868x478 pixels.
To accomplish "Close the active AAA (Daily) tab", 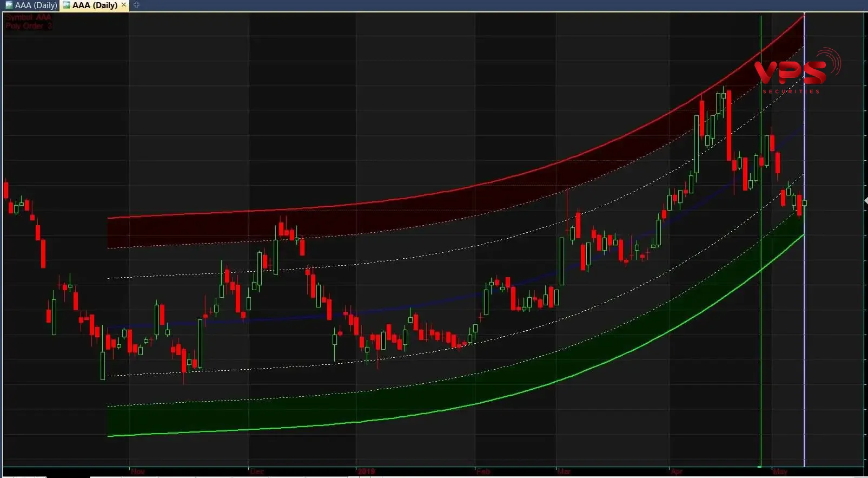I will tap(124, 5).
